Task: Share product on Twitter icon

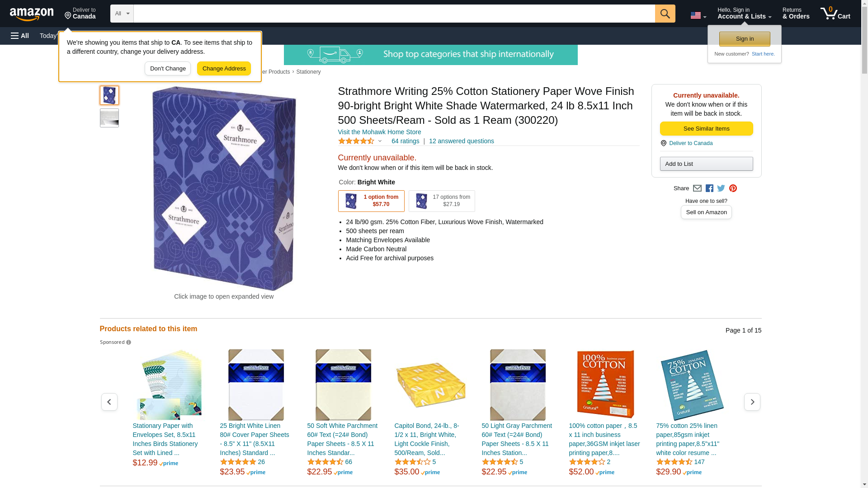Action: (721, 188)
